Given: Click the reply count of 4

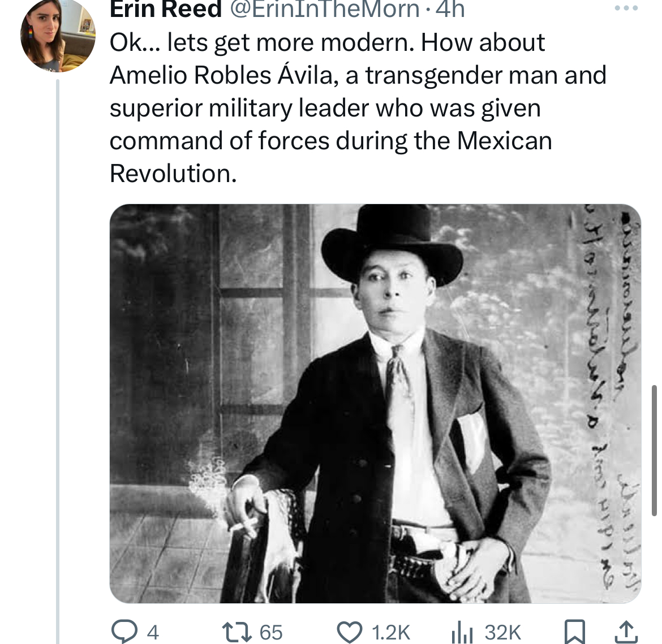Looking at the screenshot, I should (153, 632).
